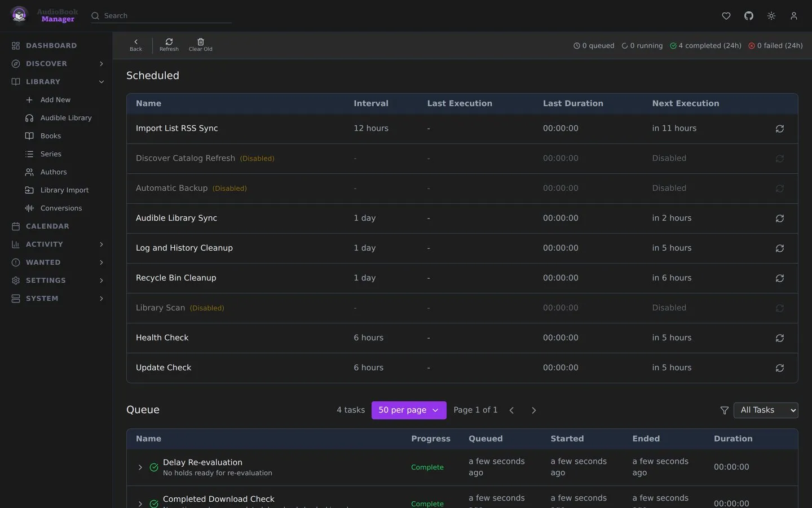812x508 pixels.
Task: Click the 4 completed (24h) status
Action: [705, 46]
